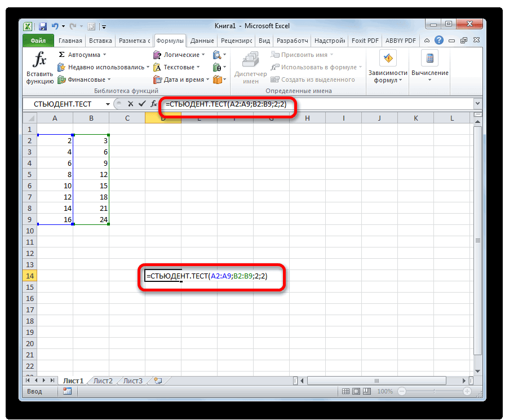Viewport: 505px width, 420px height.
Task: Click the vertical scrollbar down arrow
Action: [x=477, y=371]
